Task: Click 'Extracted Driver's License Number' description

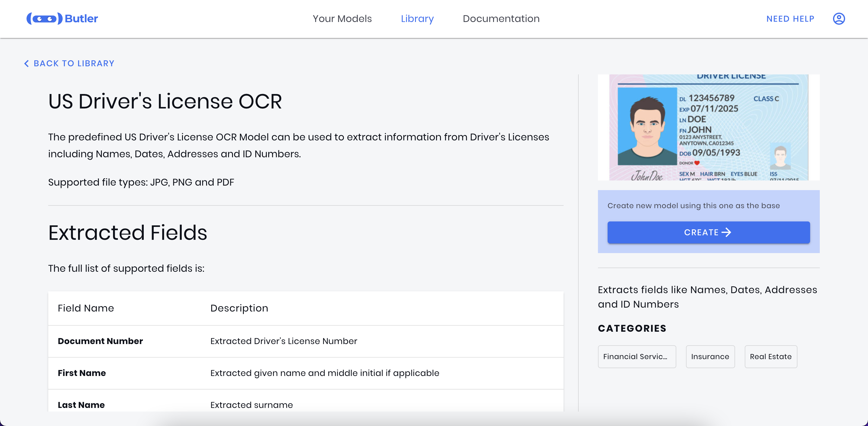Action: tap(284, 341)
